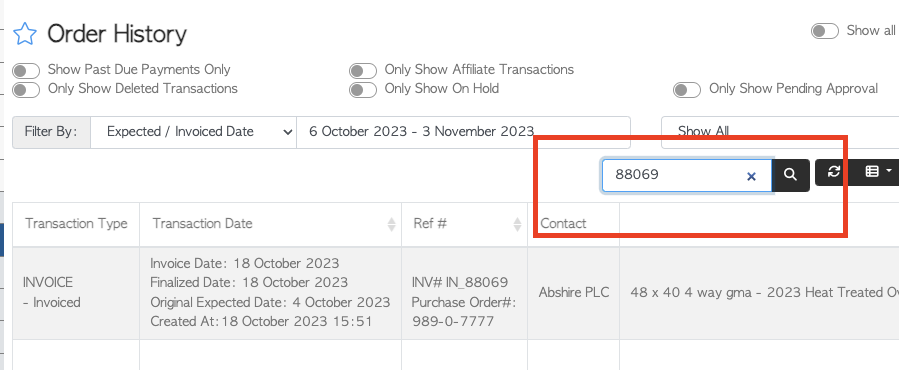Click the magnifying glass search button

[791, 175]
